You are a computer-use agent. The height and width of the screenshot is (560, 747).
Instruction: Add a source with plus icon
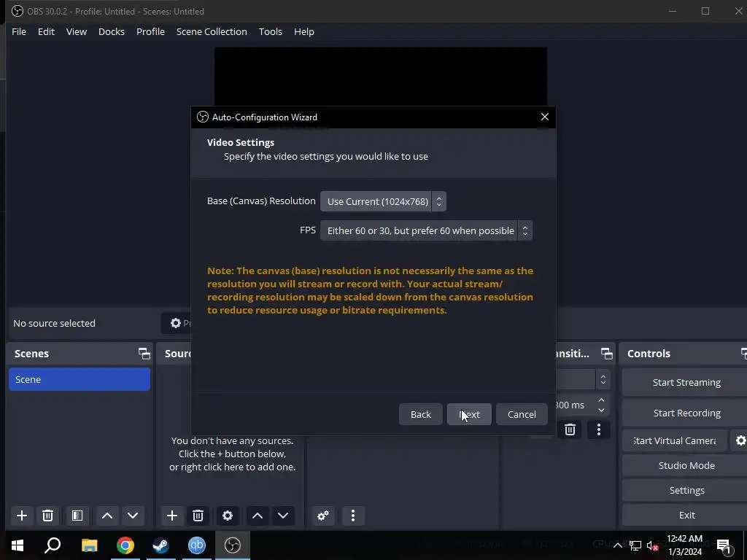point(172,516)
